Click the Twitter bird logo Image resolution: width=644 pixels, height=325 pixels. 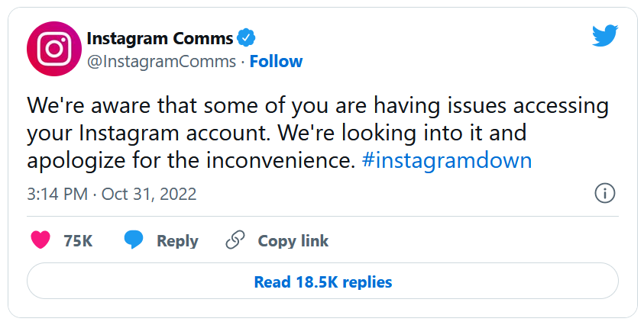click(605, 36)
